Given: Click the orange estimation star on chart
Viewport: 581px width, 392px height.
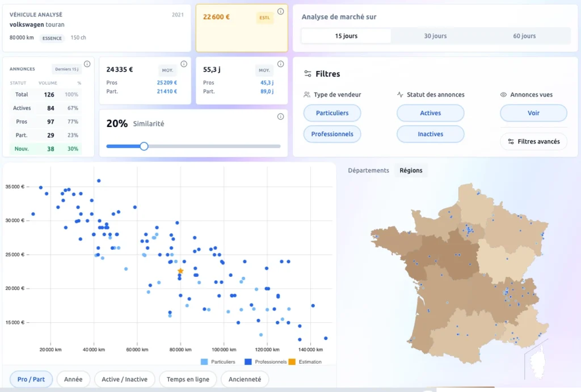Looking at the screenshot, I should tap(180, 271).
